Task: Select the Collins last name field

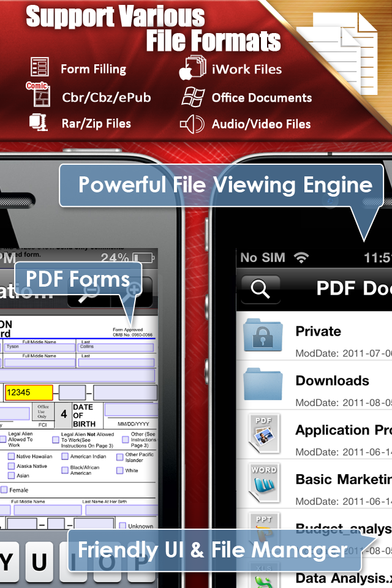Action: pyautogui.click(x=116, y=347)
